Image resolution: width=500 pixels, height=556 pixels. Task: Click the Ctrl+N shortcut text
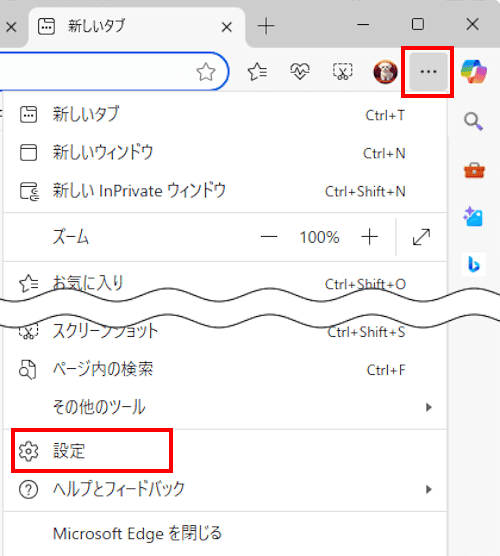point(384,153)
